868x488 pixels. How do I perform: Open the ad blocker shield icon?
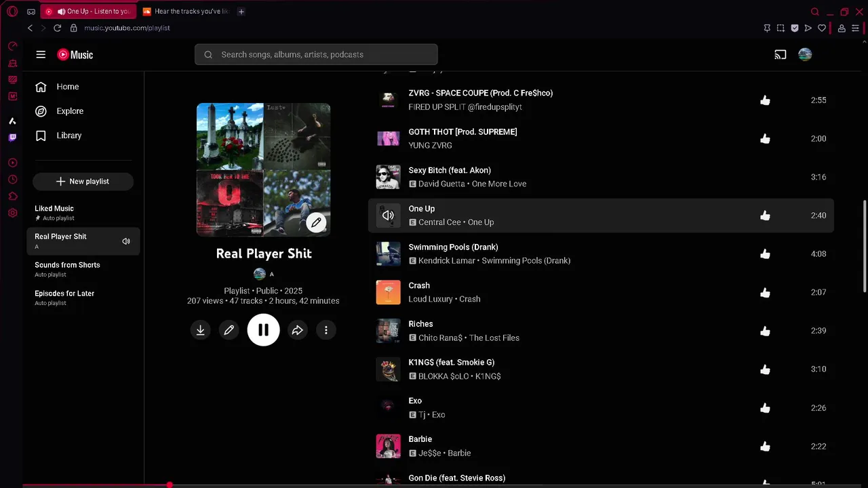pyautogui.click(x=795, y=28)
